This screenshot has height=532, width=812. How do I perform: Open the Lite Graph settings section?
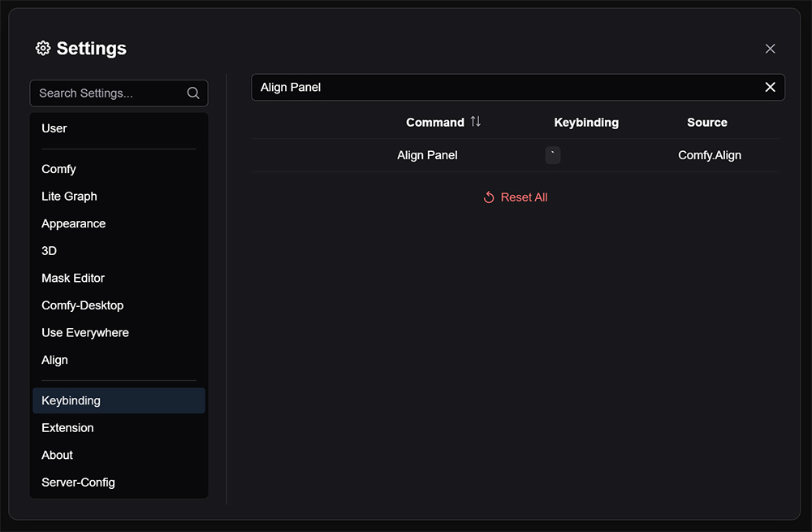pos(69,197)
